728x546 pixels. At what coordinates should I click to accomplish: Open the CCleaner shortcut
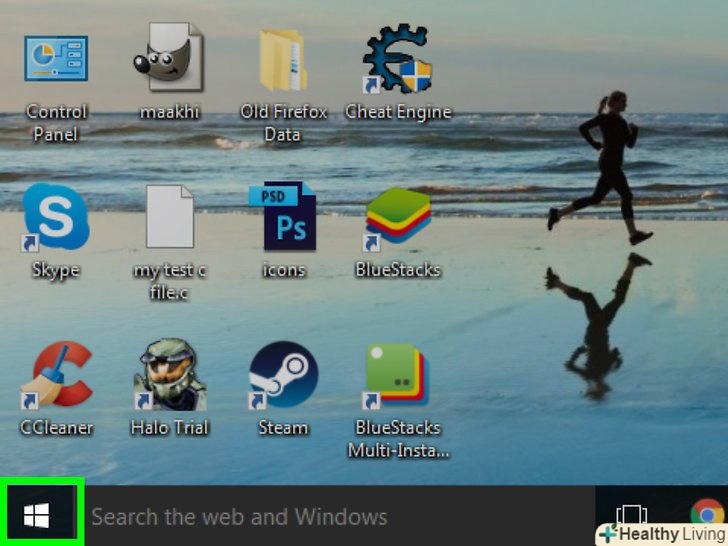pyautogui.click(x=56, y=375)
